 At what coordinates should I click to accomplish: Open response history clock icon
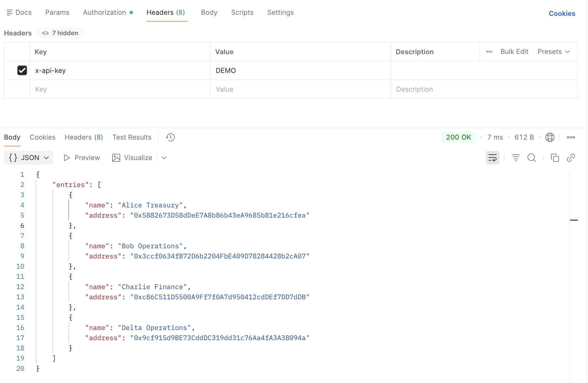coord(170,137)
